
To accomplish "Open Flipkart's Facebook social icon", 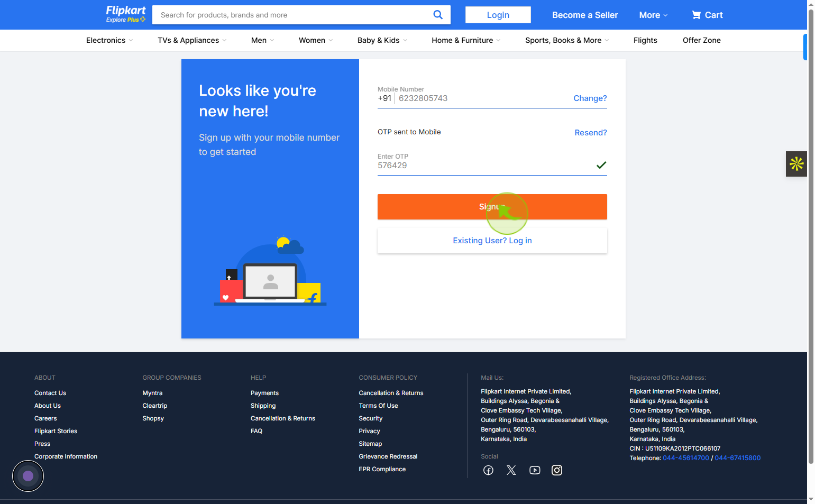I will coord(488,470).
